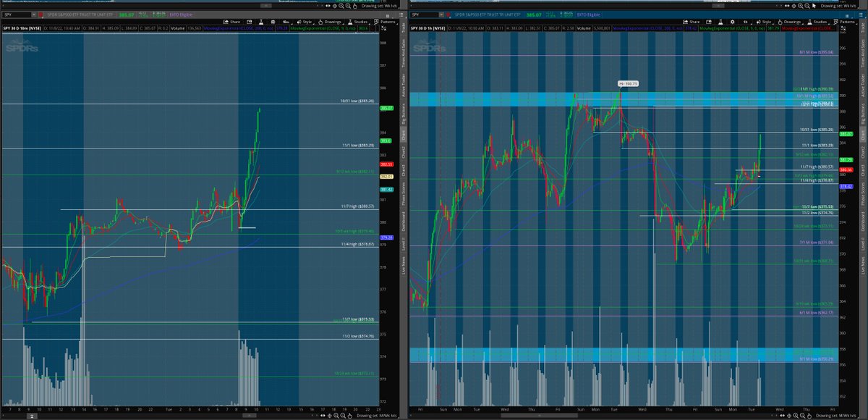Open the Style menu on the 1h chart
Viewport: 868px width, 420px height.
(765, 22)
